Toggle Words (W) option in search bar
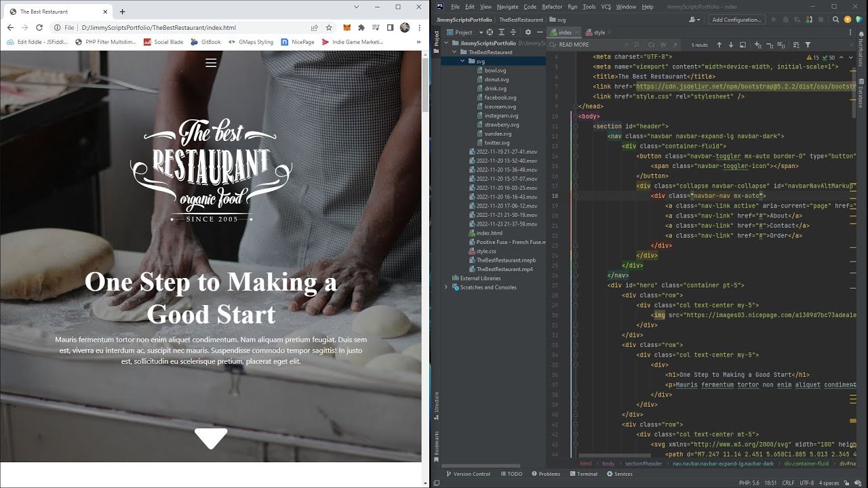This screenshot has width=868, height=488. [663, 45]
